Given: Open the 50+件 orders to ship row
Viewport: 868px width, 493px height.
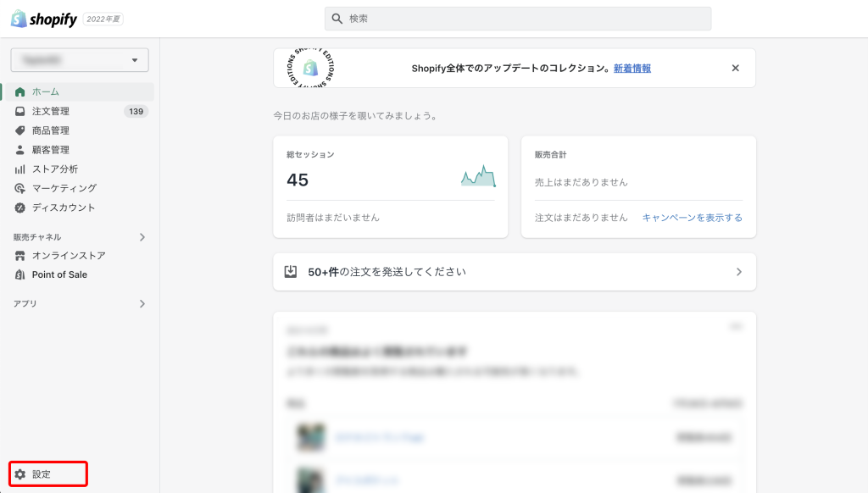Looking at the screenshot, I should click(514, 272).
